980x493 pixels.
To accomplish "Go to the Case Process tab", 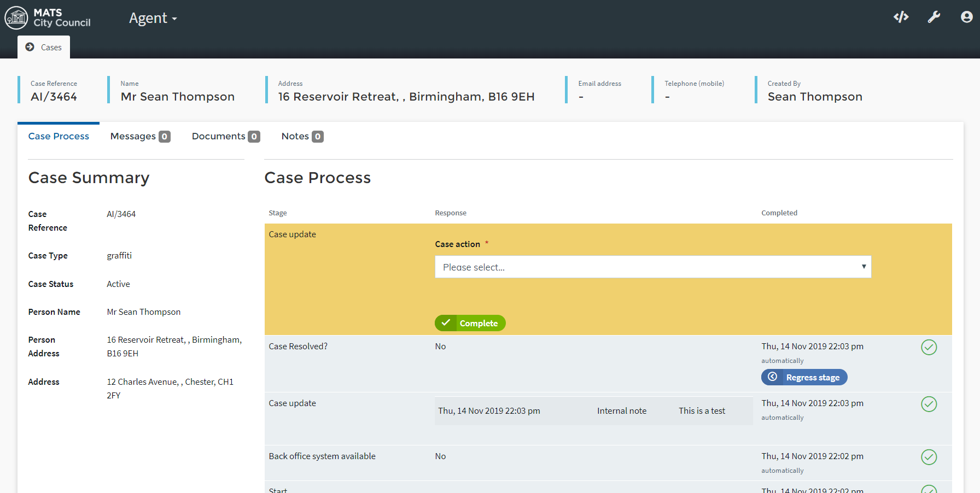I will click(x=59, y=137).
